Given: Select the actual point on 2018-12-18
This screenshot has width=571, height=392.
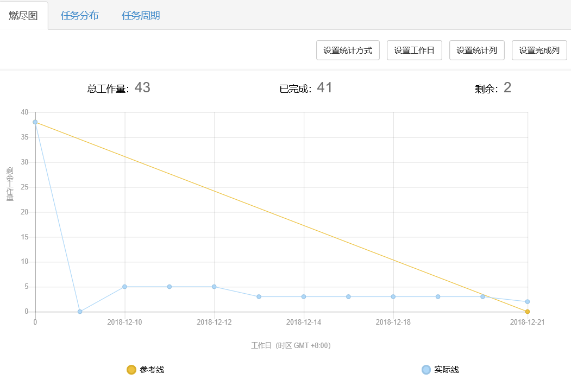Looking at the screenshot, I should pos(393,296).
